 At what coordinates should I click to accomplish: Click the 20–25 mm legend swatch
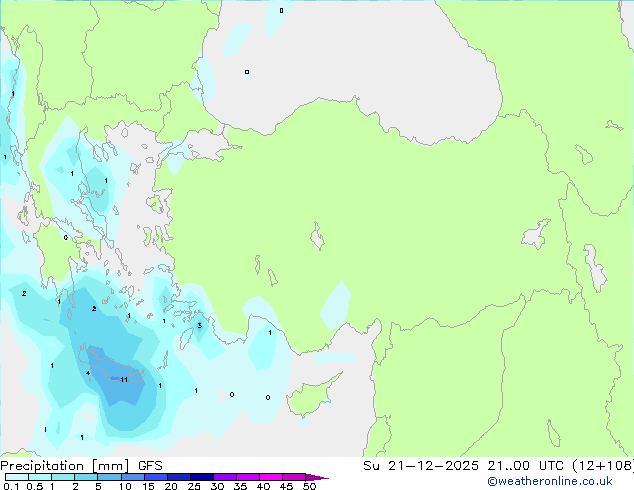[179, 477]
